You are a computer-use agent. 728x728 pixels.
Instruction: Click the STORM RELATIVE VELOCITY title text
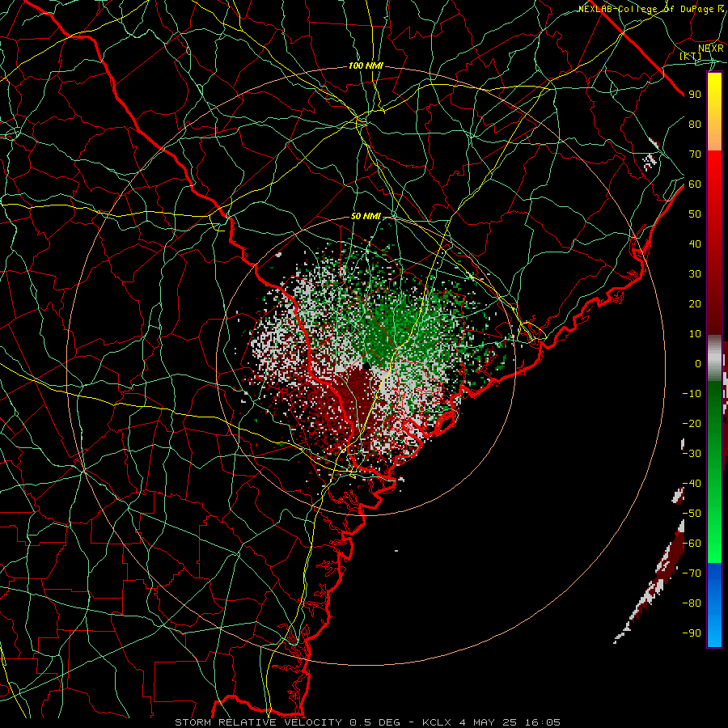click(x=258, y=722)
